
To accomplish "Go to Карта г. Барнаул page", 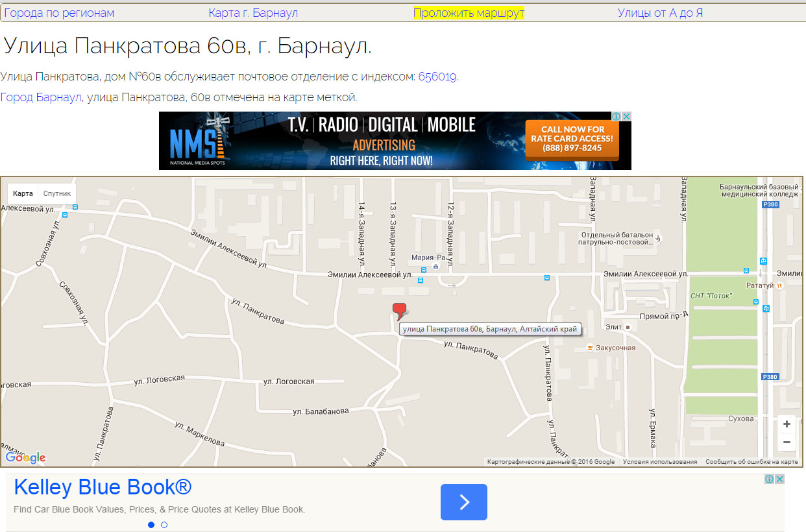I will click(254, 13).
